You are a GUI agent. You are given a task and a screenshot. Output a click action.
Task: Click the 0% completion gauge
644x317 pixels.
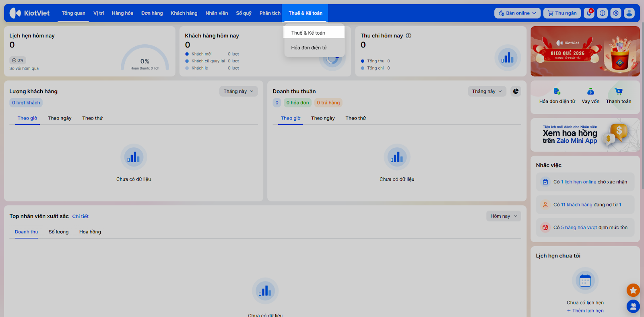pos(145,58)
